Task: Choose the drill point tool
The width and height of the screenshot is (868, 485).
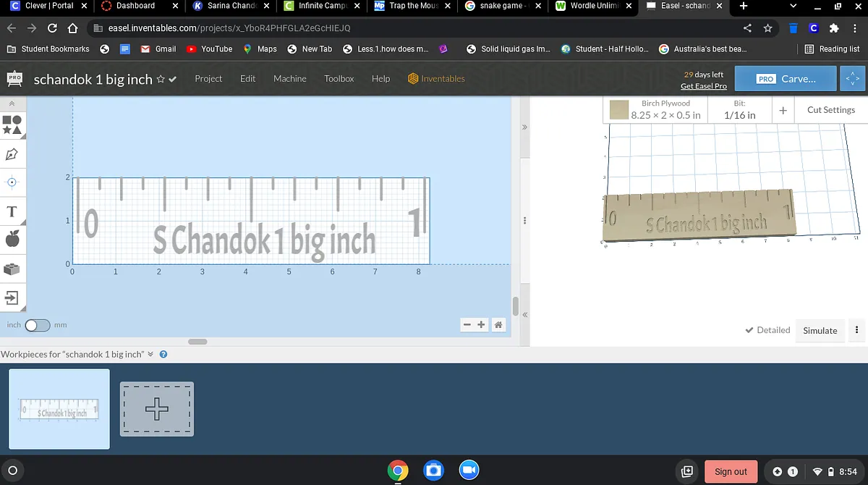Action: 12,182
